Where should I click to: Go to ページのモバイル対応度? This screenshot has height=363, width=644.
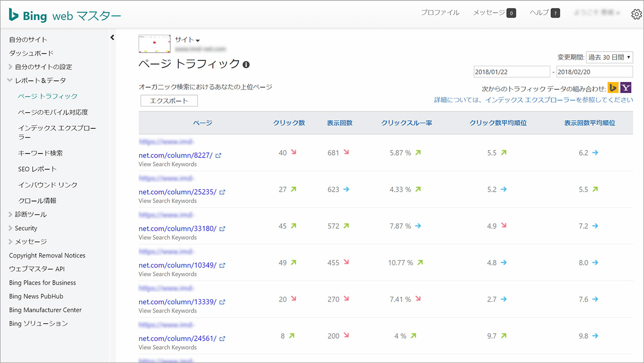53,112
